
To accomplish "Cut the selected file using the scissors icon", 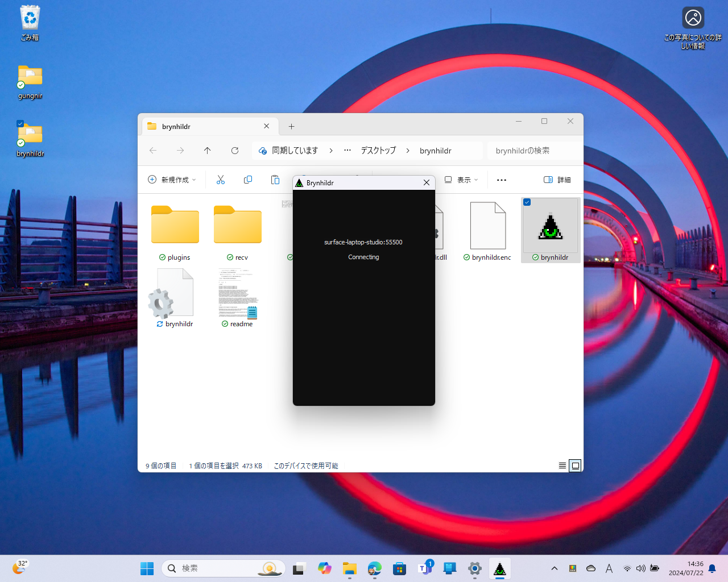I will coord(221,179).
